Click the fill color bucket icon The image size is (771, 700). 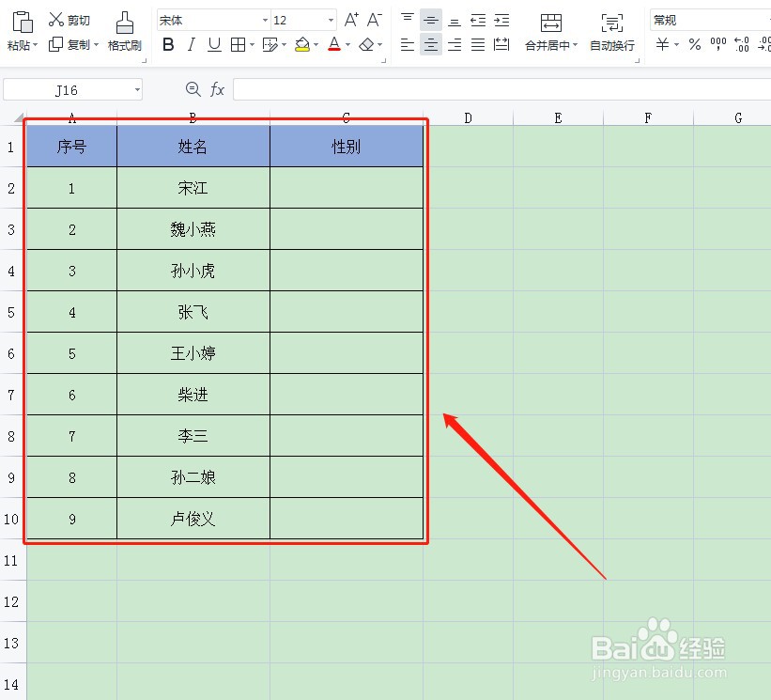pyautogui.click(x=302, y=44)
